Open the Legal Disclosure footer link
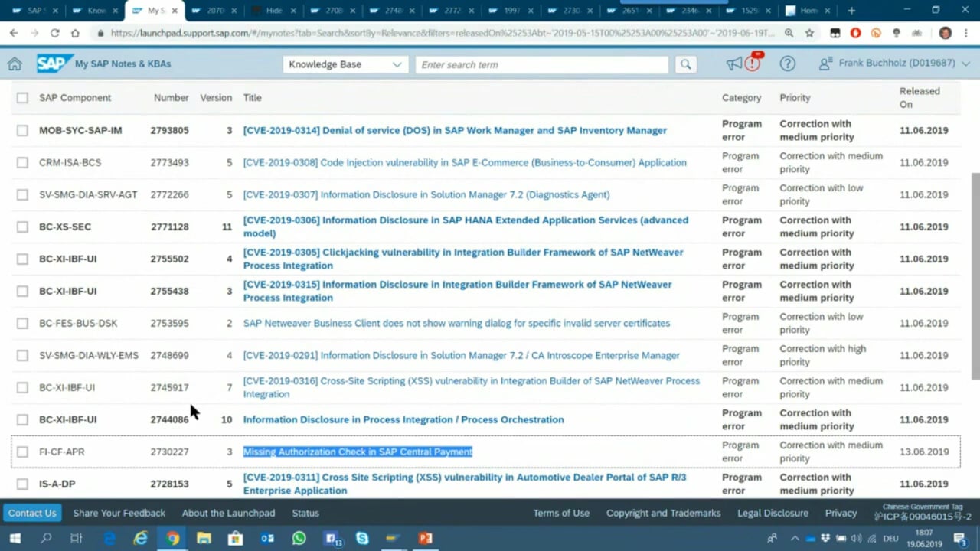Image resolution: width=980 pixels, height=551 pixels. [x=773, y=513]
